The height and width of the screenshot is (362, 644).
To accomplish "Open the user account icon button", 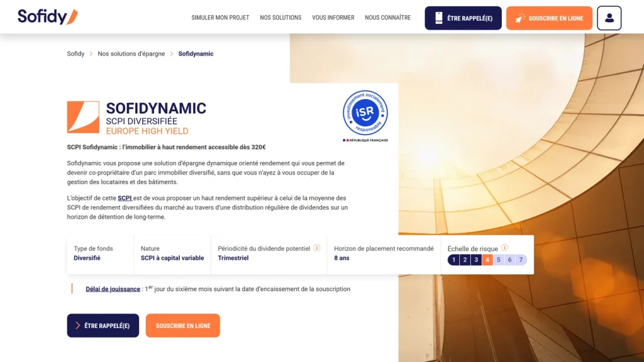I will (x=609, y=18).
